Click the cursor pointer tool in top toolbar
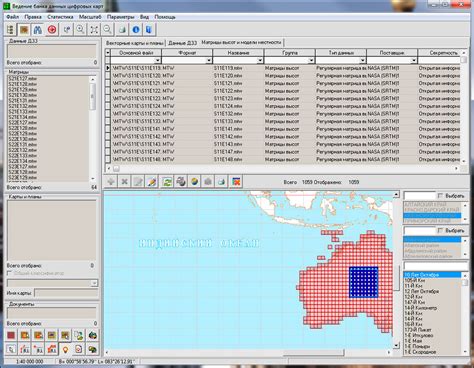The image size is (474, 368). [x=67, y=30]
